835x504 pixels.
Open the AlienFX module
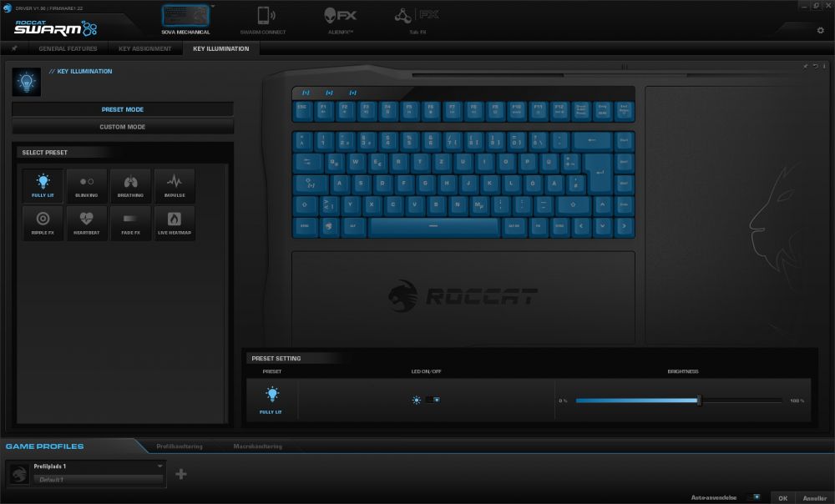(341, 20)
